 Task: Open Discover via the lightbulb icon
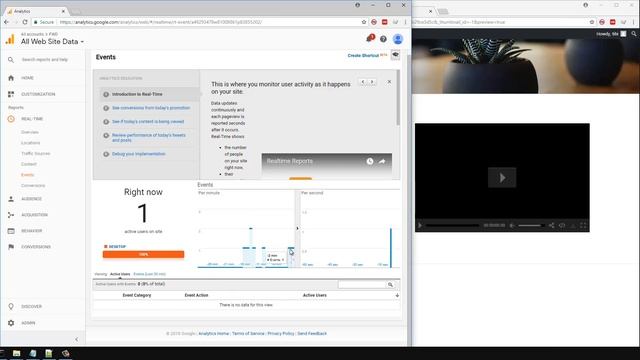pyautogui.click(x=11, y=307)
